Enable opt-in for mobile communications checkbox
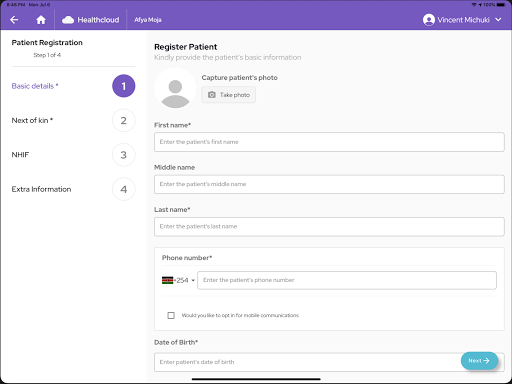Screen dimensions: 512x384 coord(171,315)
